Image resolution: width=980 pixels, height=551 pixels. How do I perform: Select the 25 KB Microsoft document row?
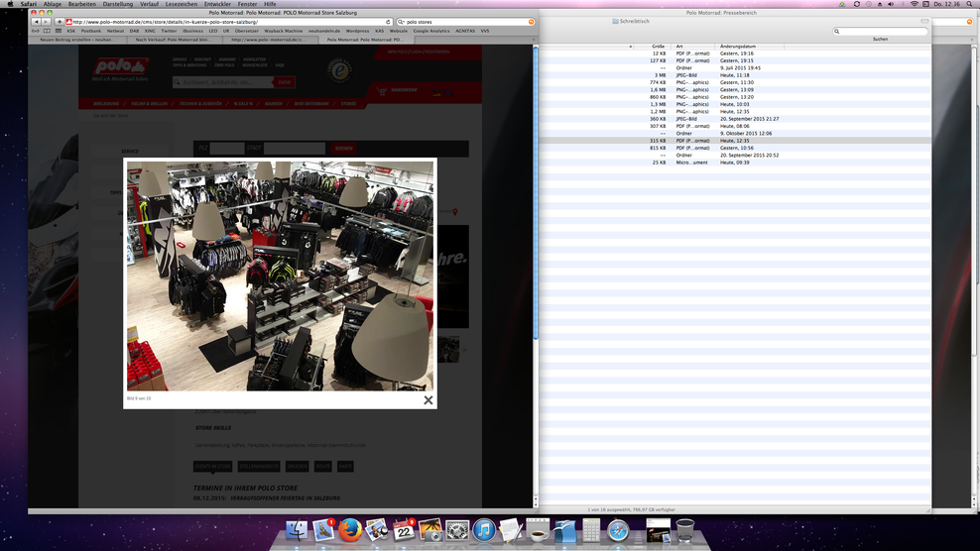[735, 163]
